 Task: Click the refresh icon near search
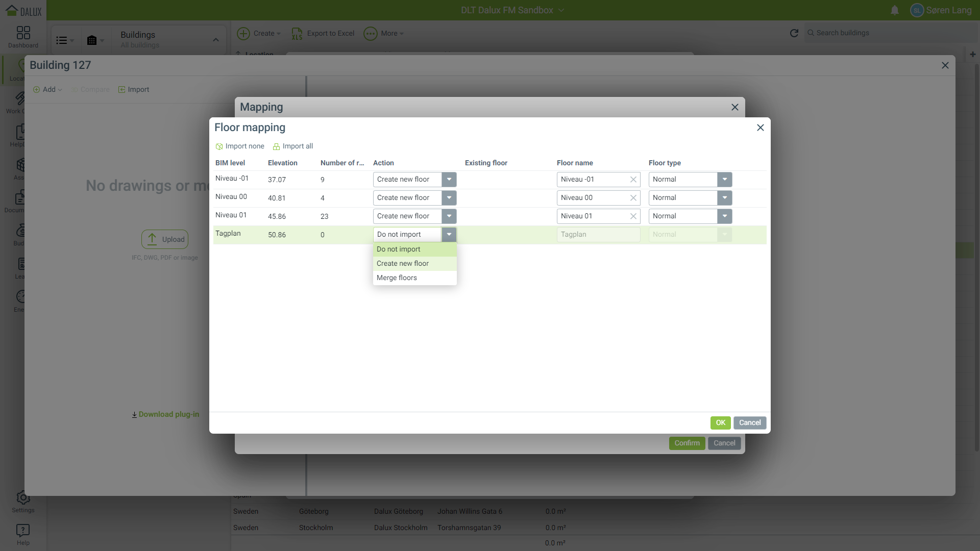pos(794,33)
